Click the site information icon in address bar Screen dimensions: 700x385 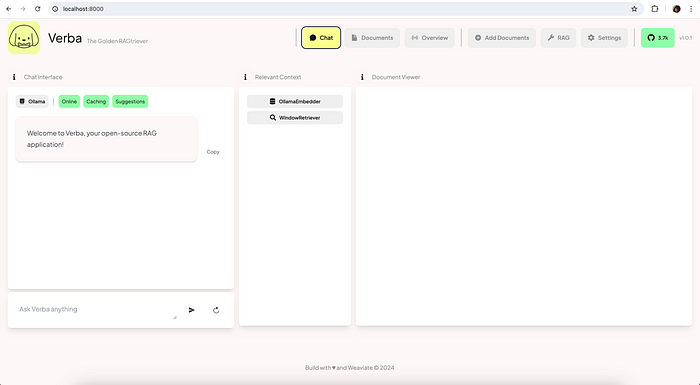pos(55,9)
